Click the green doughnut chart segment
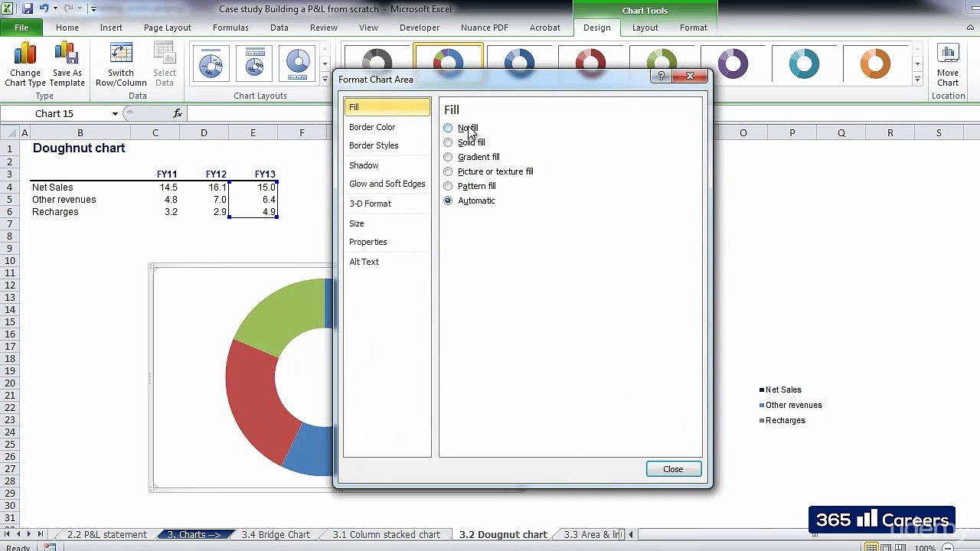The height and width of the screenshot is (551, 980). tap(285, 313)
